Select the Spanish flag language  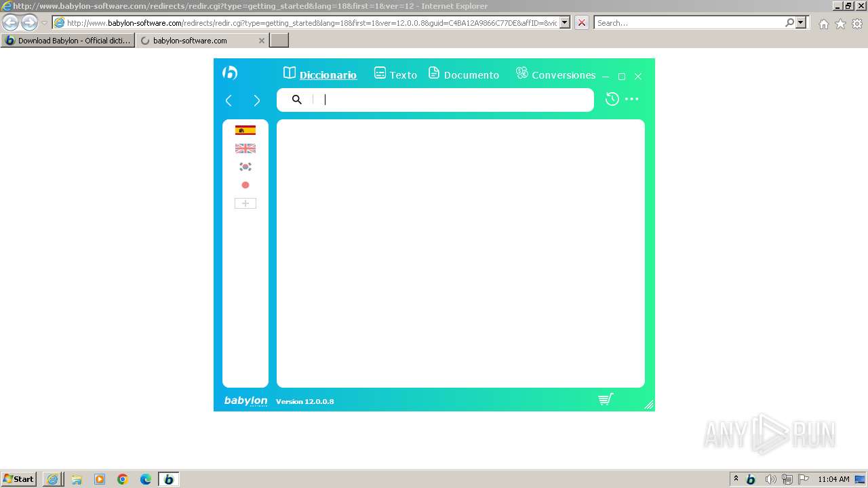coord(245,130)
